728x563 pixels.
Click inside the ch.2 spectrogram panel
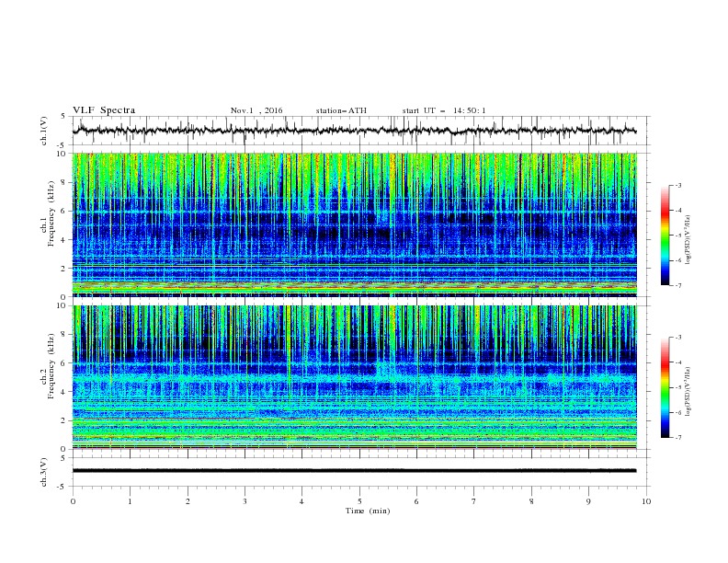354,377
